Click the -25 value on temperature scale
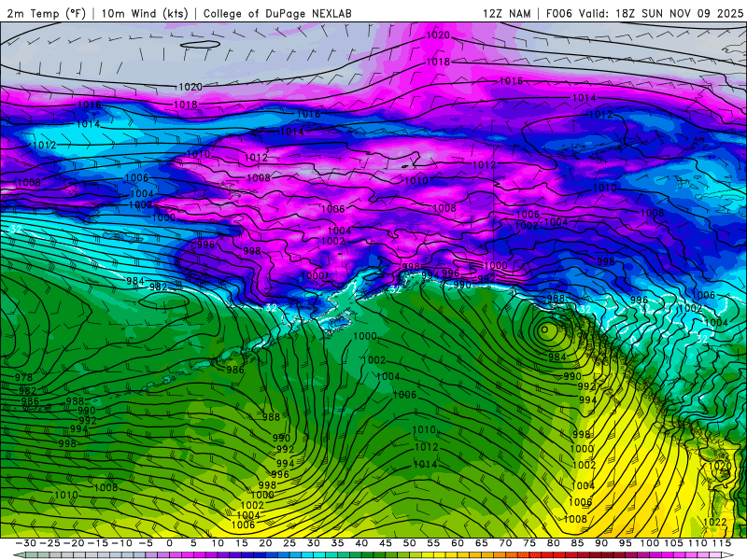This screenshot has height=560, width=747. tap(49, 543)
